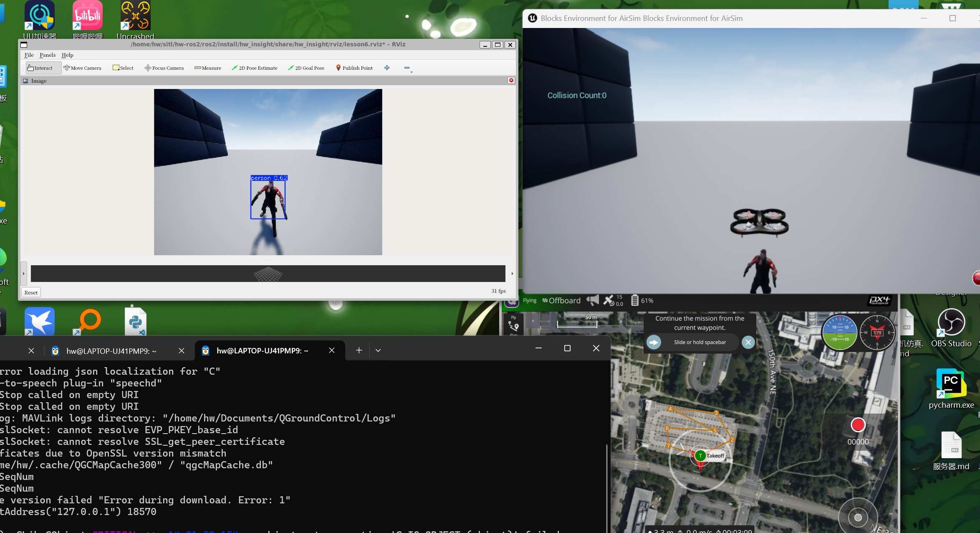980x533 pixels.
Task: Expand the right side panel arrow in RViz
Action: 512,274
